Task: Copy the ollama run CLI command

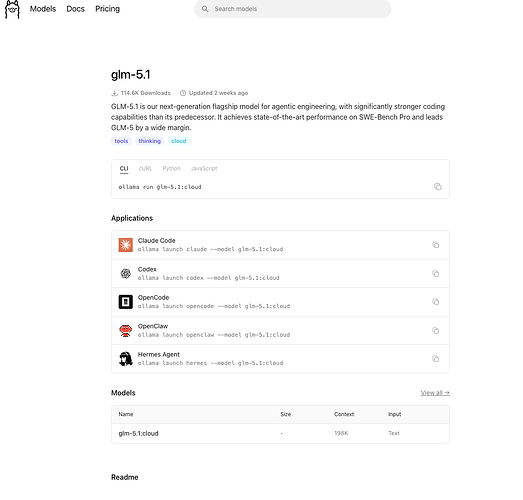Action: click(437, 187)
